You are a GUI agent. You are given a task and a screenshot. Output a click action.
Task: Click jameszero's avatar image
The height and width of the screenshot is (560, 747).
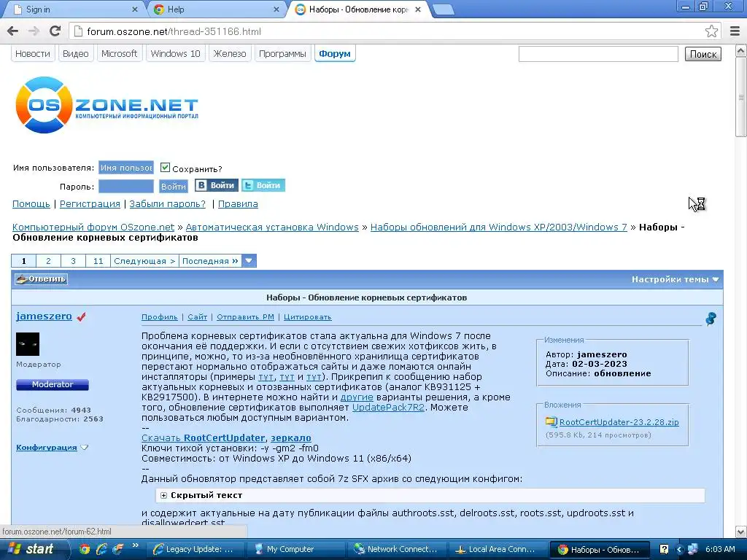point(28,344)
